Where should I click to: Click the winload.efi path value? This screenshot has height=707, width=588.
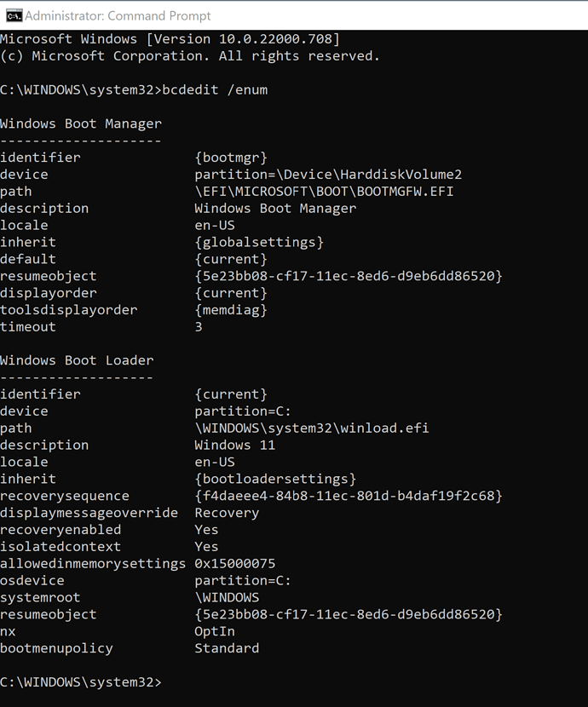[312, 428]
